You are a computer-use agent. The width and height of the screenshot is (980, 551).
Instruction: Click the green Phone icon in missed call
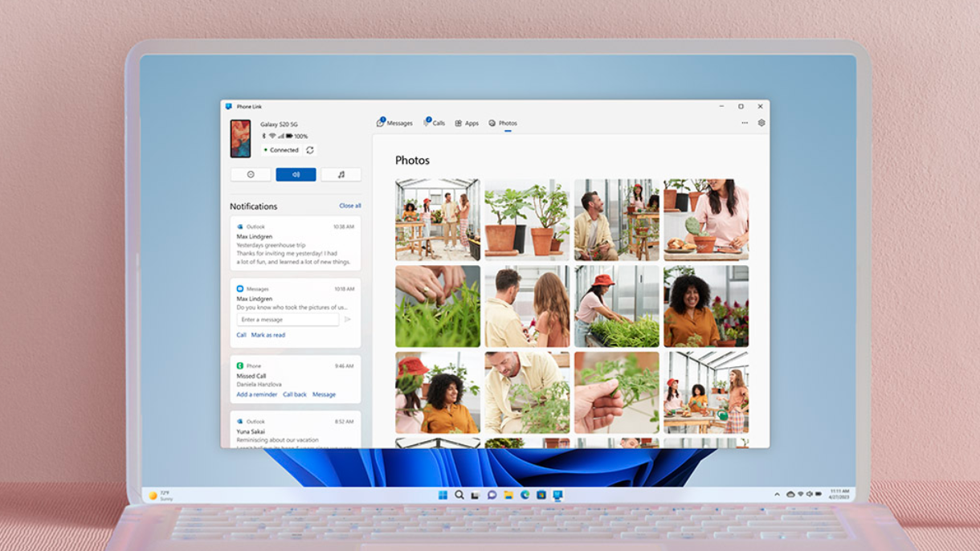[x=239, y=365]
